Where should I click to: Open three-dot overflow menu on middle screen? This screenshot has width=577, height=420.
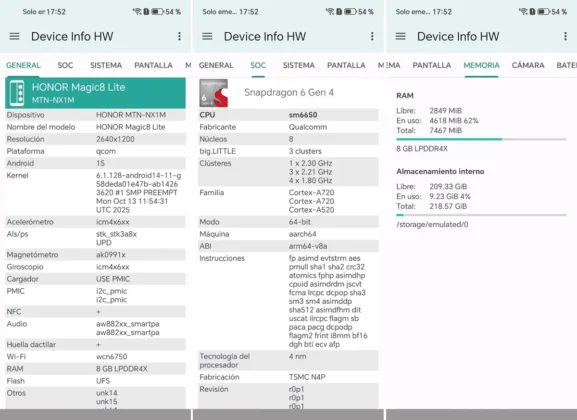coord(372,36)
